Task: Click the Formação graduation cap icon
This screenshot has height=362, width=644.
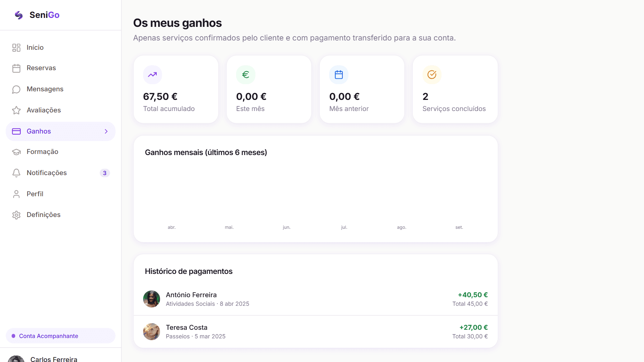Action: click(16, 152)
